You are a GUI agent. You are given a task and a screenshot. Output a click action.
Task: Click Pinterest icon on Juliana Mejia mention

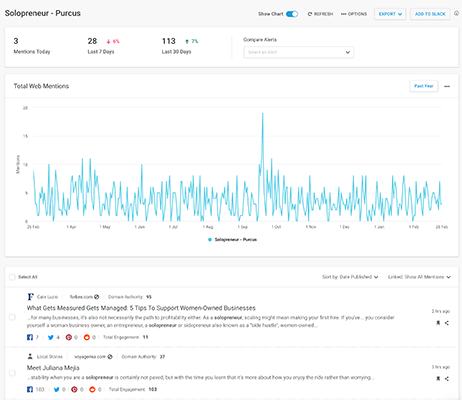[74, 389]
